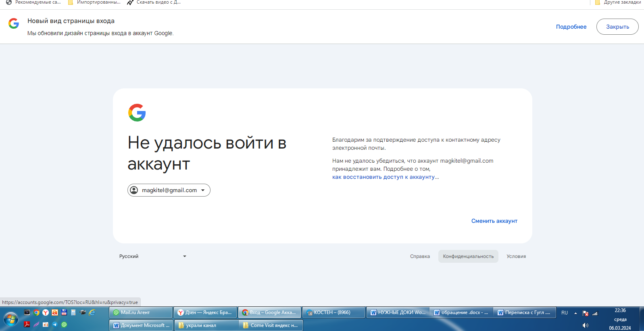The width and height of the screenshot is (644, 331).
Task: Expand the magkitel@gmail.com account dropdown
Action: pyautogui.click(x=169, y=190)
